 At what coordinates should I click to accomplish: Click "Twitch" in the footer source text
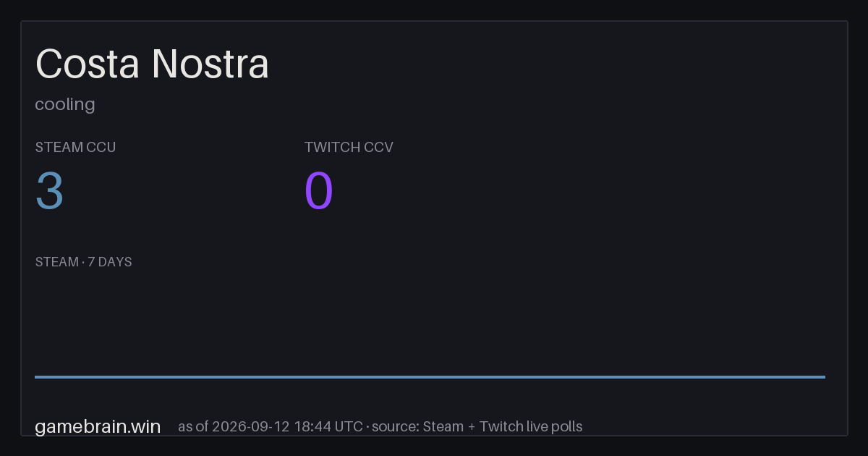[501, 426]
